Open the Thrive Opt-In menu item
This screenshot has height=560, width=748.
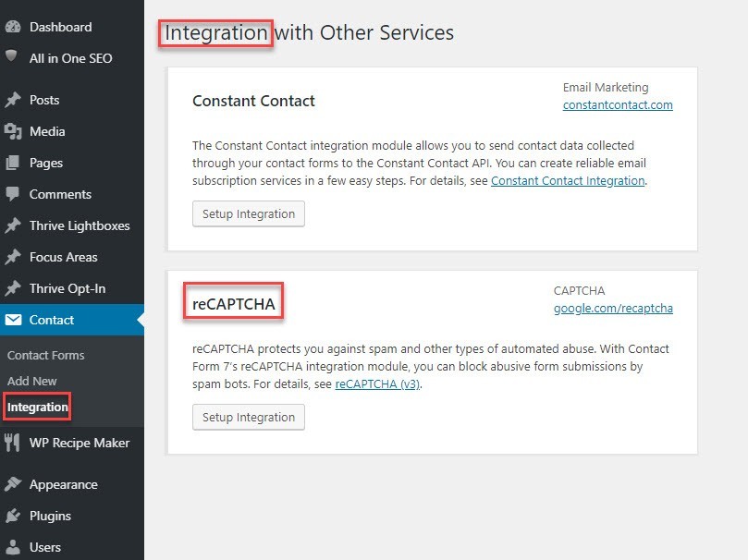tap(67, 289)
